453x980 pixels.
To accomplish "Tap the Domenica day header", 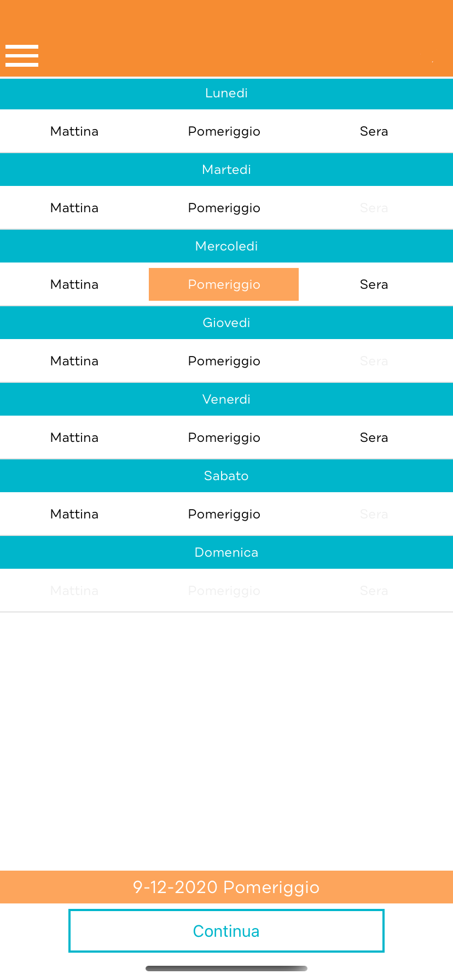I will point(226,552).
